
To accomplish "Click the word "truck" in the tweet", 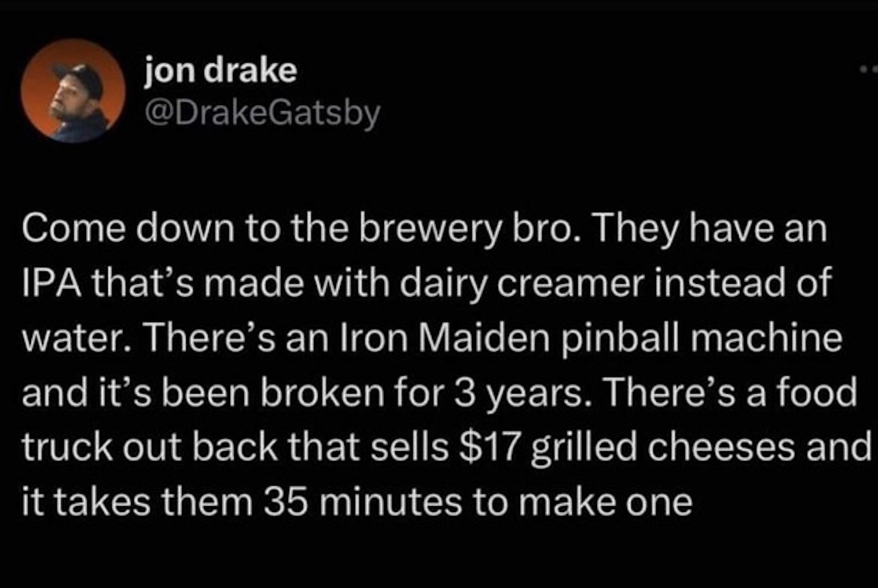I will pos(67,448).
